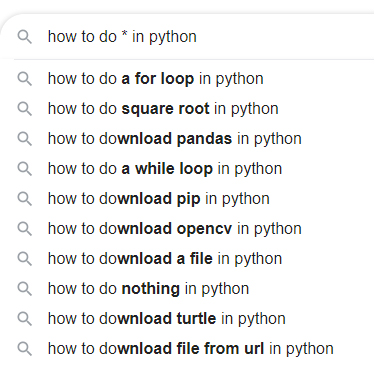Choose "how to download a file in python" suggestion
375x371 pixels.
187,259
